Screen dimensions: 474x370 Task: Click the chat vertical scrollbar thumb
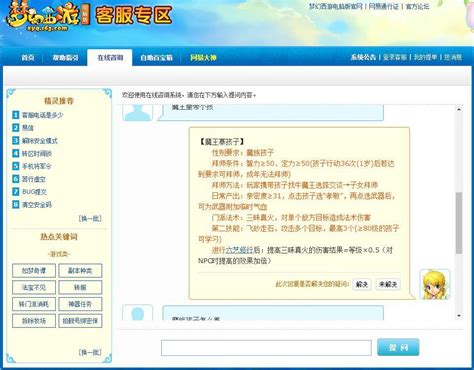(459, 223)
